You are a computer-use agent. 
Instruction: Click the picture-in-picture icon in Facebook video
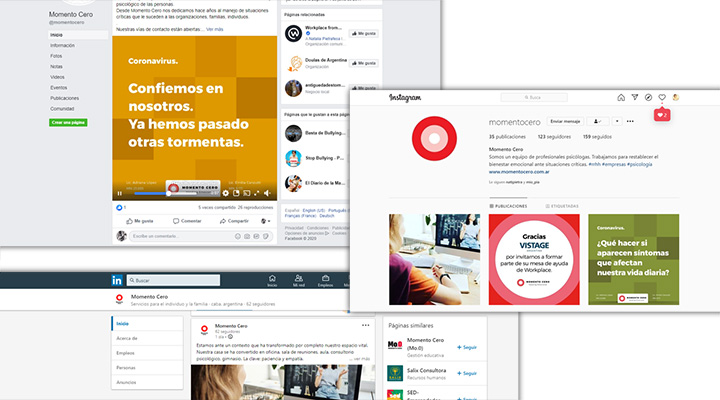pos(236,193)
